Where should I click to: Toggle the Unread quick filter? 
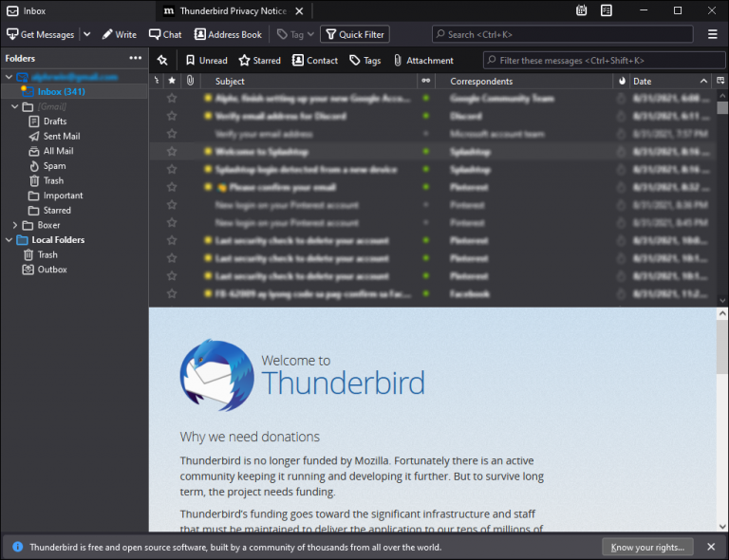point(206,61)
